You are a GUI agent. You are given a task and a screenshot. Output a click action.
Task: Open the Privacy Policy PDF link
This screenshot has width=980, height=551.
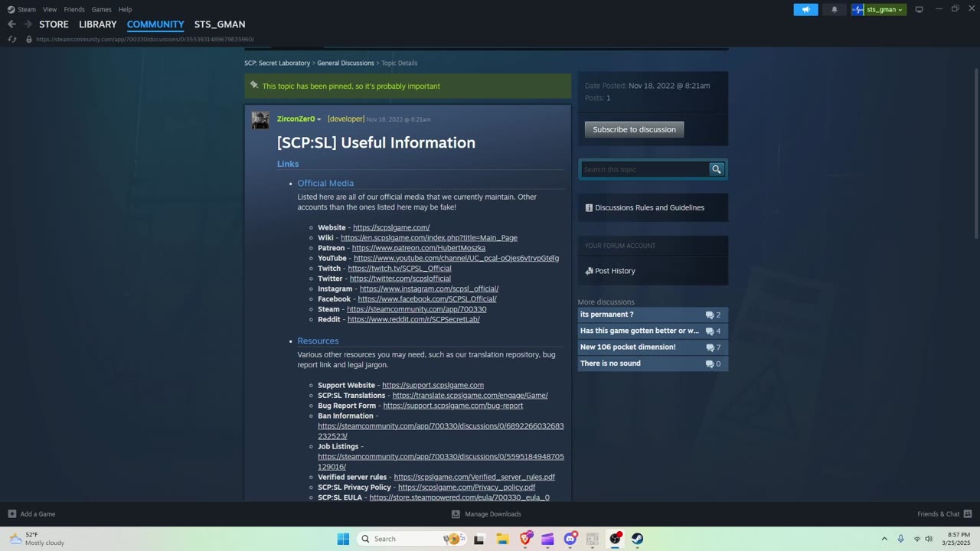(x=466, y=487)
